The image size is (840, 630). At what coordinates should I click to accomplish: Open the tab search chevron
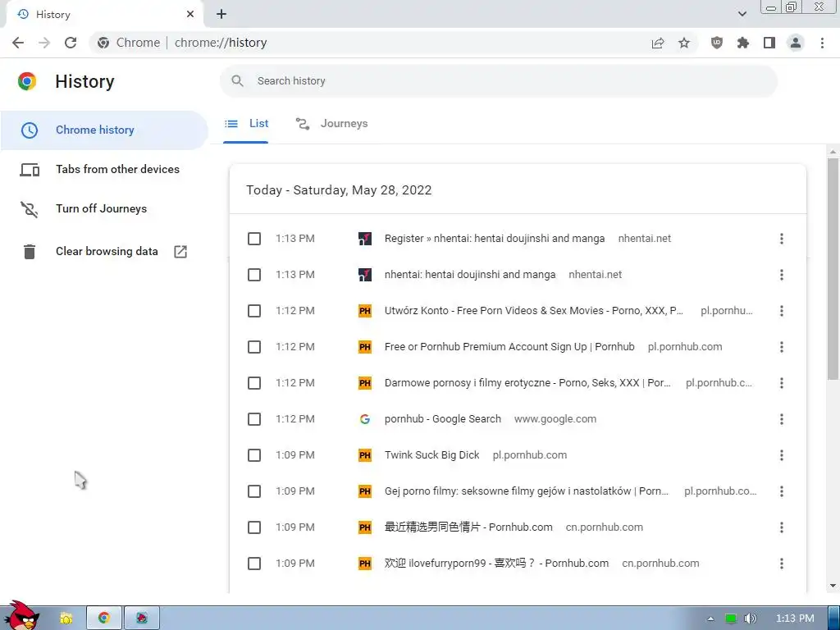[x=742, y=14]
